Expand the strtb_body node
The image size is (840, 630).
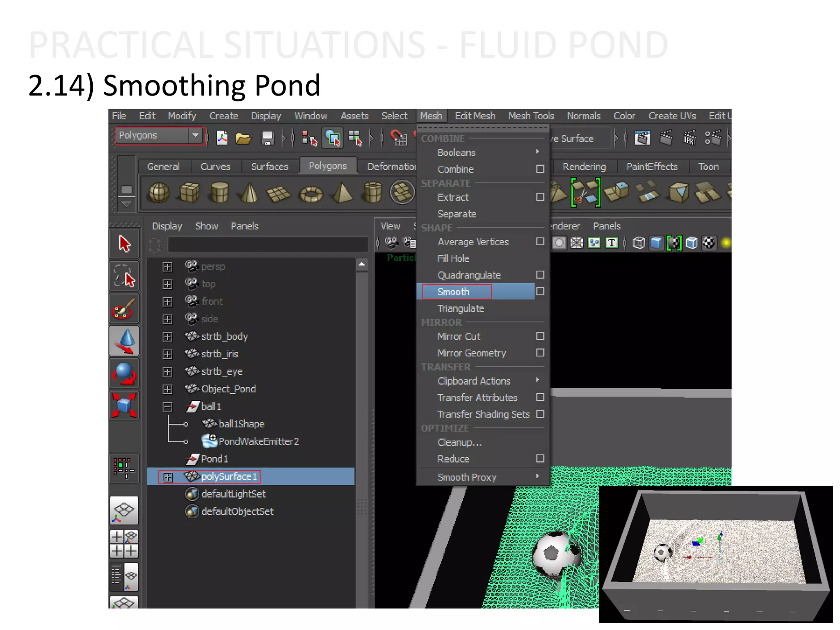point(167,337)
